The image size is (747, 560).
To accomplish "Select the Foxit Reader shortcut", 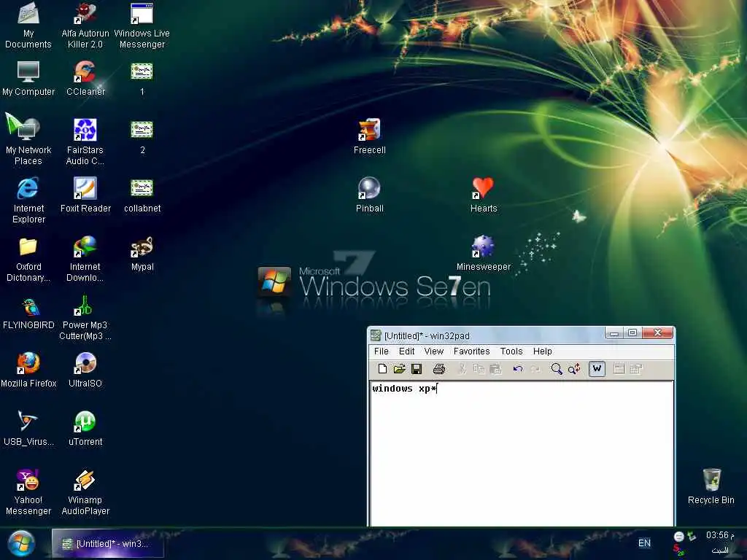I will tap(85, 195).
